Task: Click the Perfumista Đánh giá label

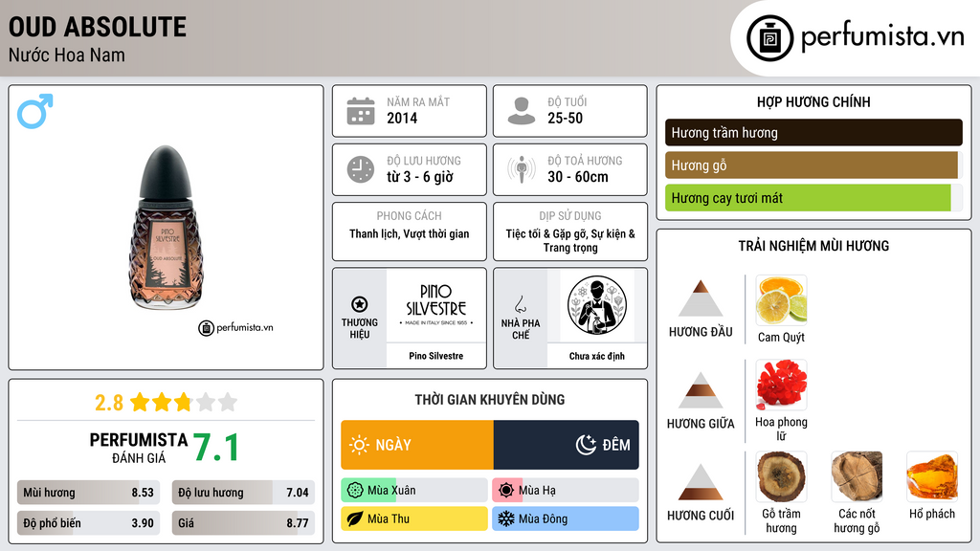Action: click(139, 448)
